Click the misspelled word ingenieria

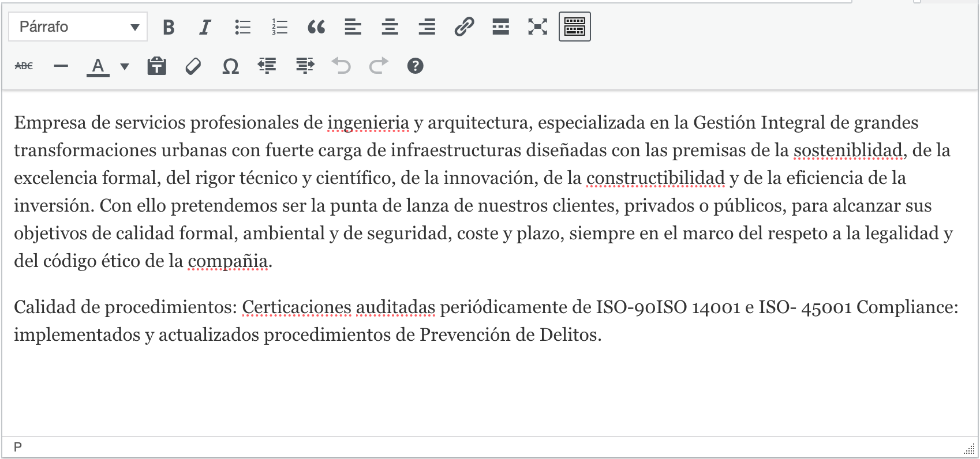368,123
